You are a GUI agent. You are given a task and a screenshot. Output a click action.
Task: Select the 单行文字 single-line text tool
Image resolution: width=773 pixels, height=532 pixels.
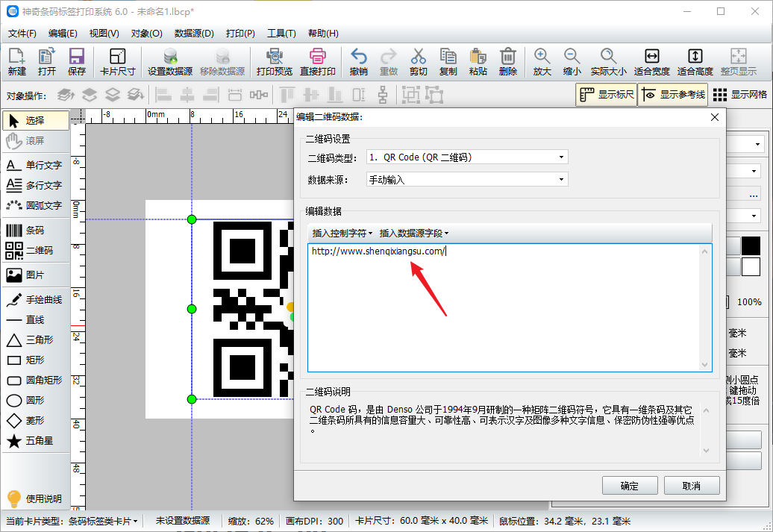[35, 165]
